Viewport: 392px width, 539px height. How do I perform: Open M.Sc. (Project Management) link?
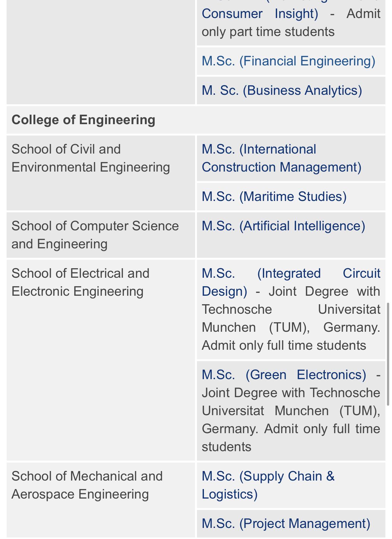click(x=286, y=524)
